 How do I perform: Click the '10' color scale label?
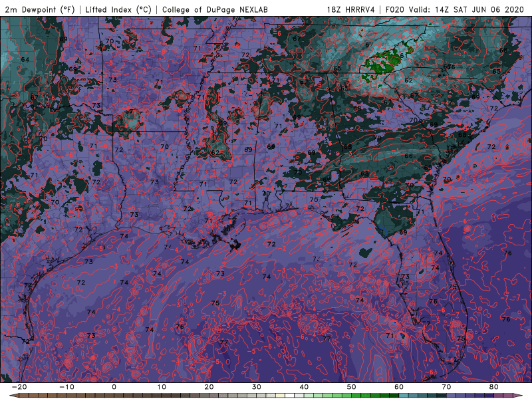(162, 387)
